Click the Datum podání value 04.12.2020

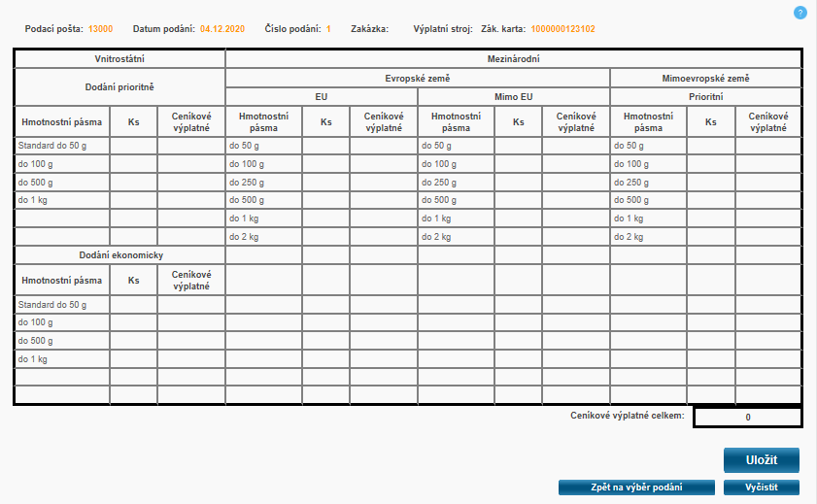223,29
